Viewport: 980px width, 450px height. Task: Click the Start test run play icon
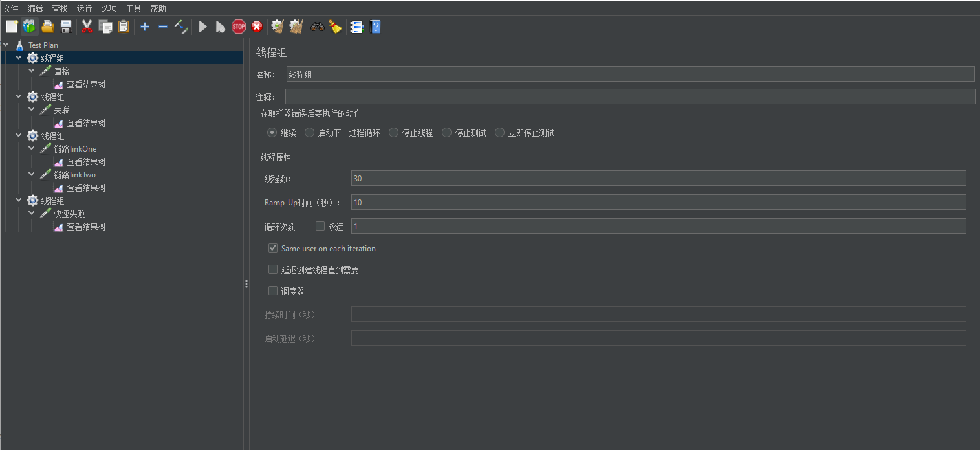(202, 27)
